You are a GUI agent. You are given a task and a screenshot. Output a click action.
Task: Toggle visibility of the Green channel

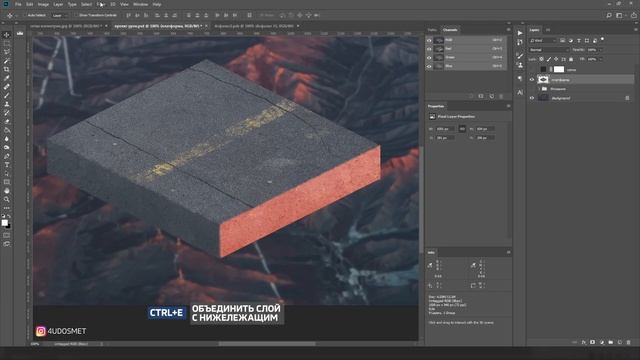pyautogui.click(x=429, y=58)
